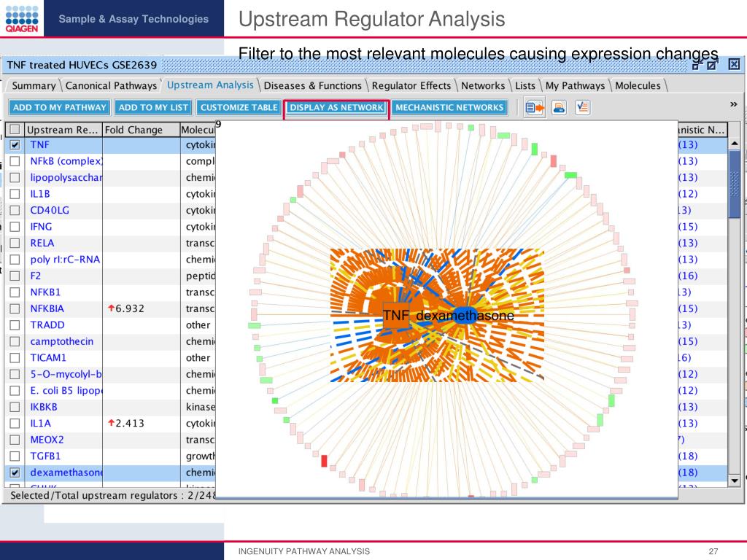Show the My Pathways tab
Viewport: 747px width, 560px height.
pos(575,86)
